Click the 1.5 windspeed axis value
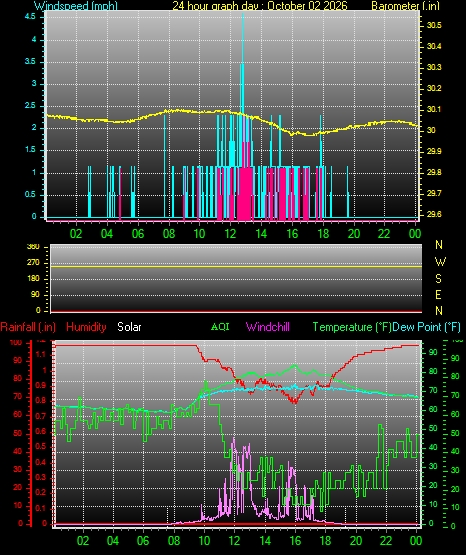The height and width of the screenshot is (555, 466). tap(30, 150)
